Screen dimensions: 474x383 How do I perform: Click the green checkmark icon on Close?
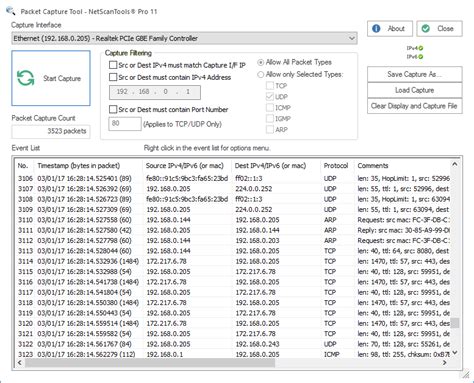[x=426, y=29]
